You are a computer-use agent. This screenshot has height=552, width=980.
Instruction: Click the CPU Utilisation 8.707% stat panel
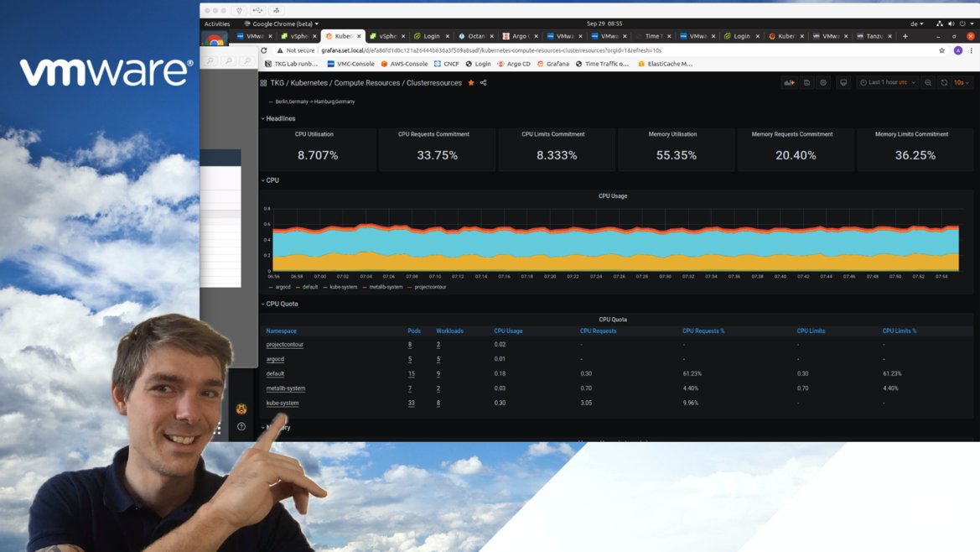pos(318,148)
